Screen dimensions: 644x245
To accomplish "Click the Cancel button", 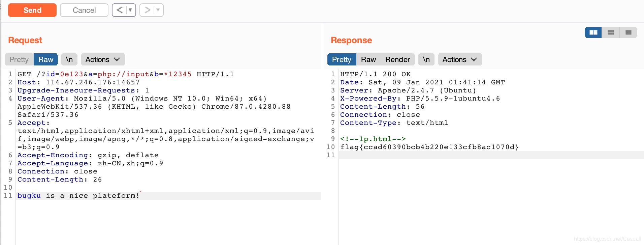I will click(84, 10).
